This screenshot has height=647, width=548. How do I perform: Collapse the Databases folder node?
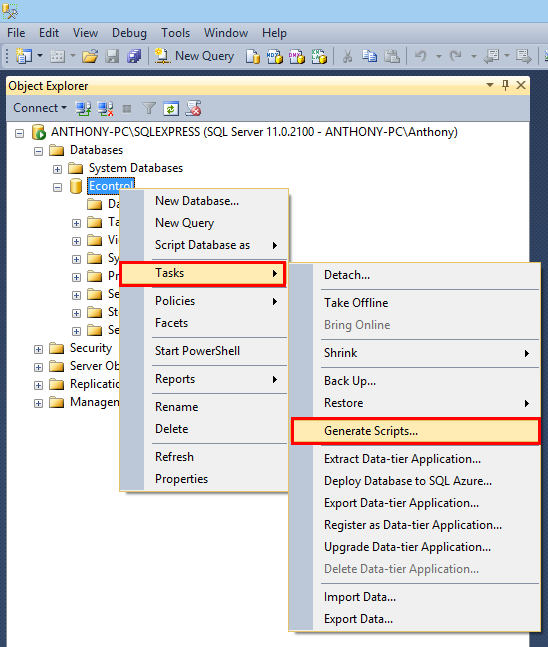point(38,151)
